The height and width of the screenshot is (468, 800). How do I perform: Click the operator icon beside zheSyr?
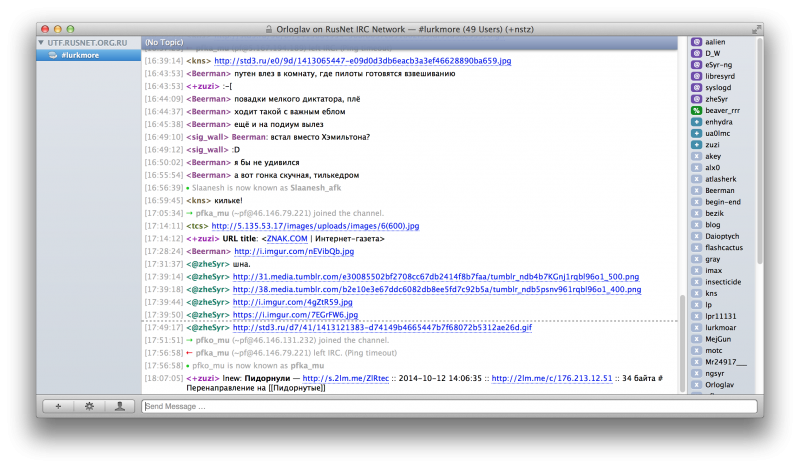tap(696, 99)
